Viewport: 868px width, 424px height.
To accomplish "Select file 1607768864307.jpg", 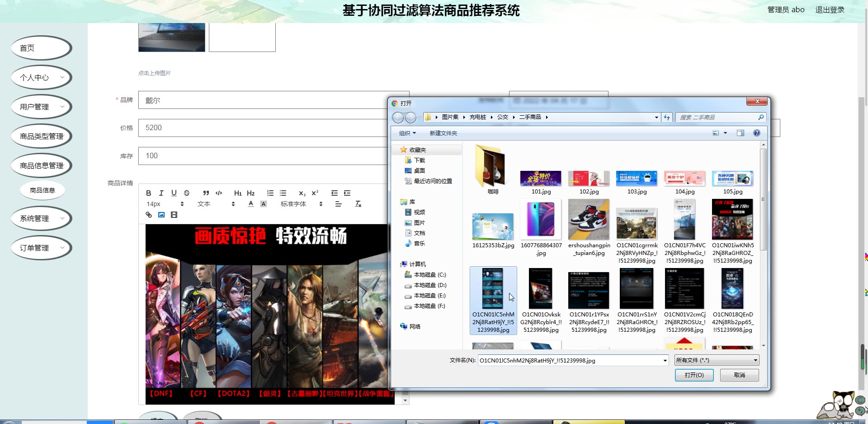I will pyautogui.click(x=541, y=228).
